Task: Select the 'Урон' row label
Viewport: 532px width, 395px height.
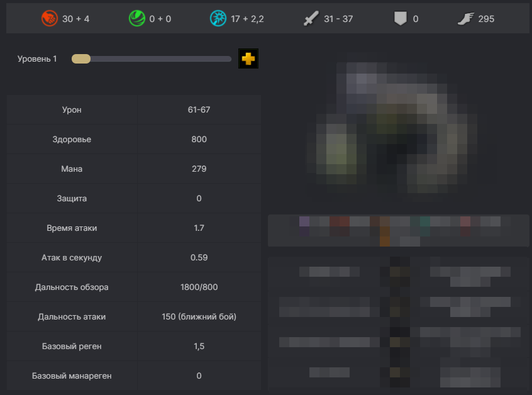Action: point(72,110)
